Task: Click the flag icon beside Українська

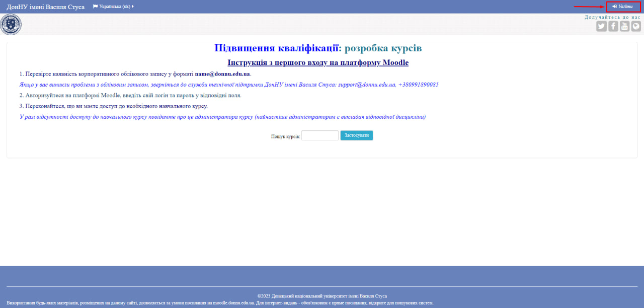Action: click(95, 7)
